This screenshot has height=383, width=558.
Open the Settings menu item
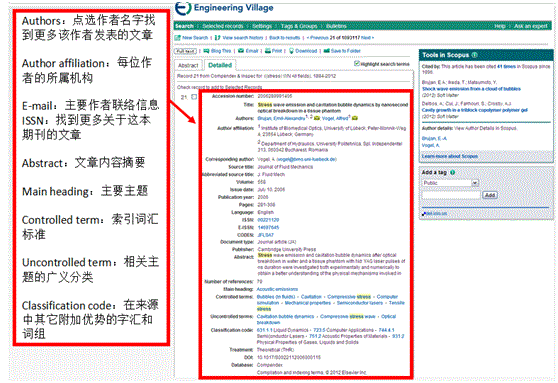[262, 26]
